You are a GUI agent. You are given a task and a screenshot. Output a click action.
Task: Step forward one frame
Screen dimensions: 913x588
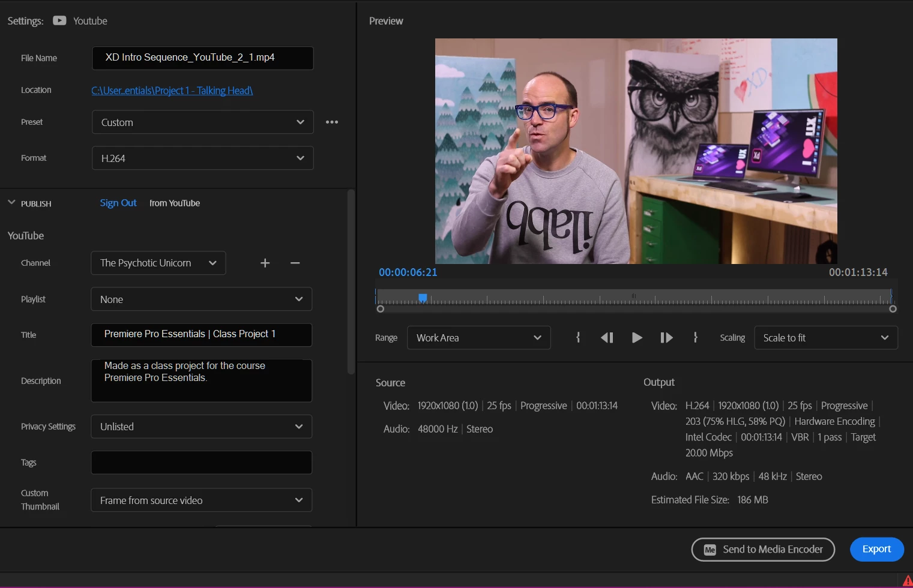pos(666,338)
